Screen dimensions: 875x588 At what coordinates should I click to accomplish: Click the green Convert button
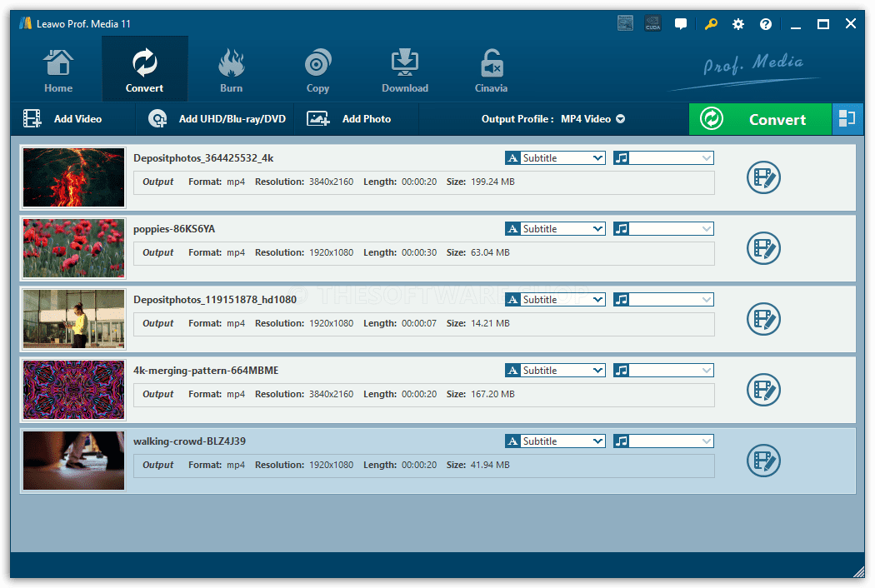(760, 119)
